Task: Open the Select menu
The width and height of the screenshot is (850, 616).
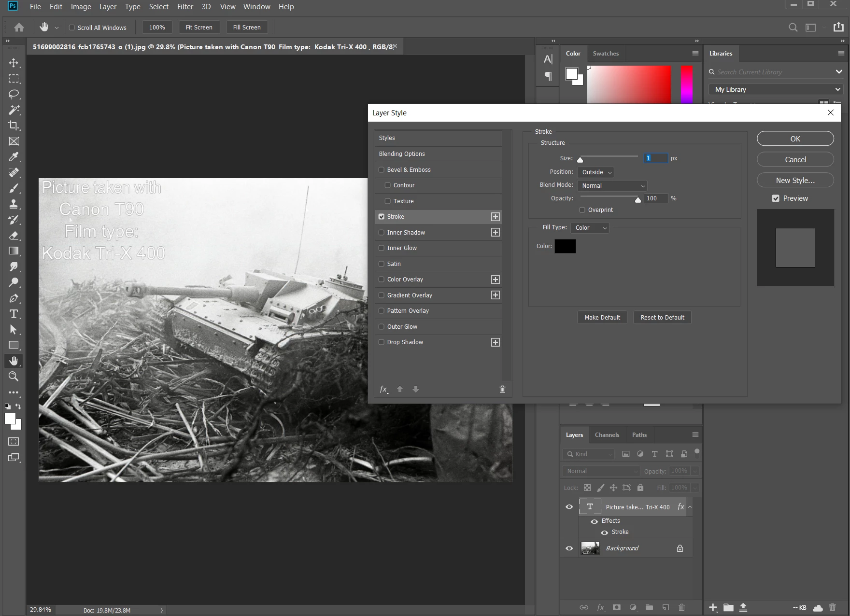Action: tap(159, 7)
